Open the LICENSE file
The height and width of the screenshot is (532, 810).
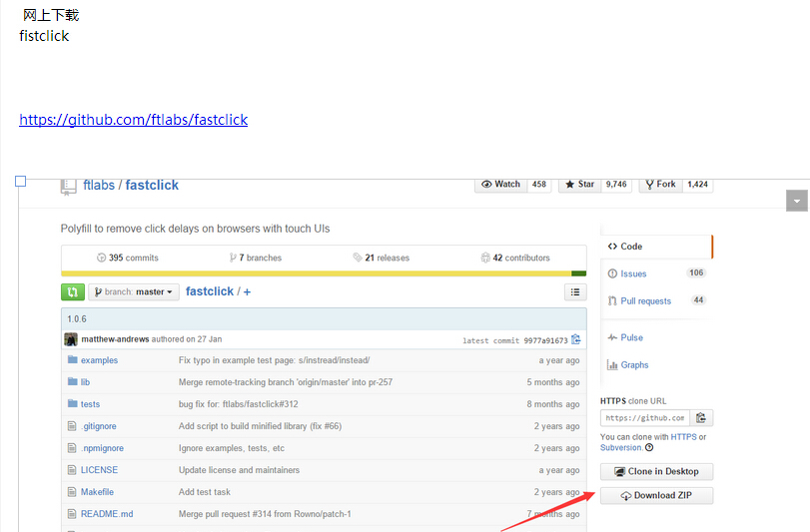click(x=99, y=470)
